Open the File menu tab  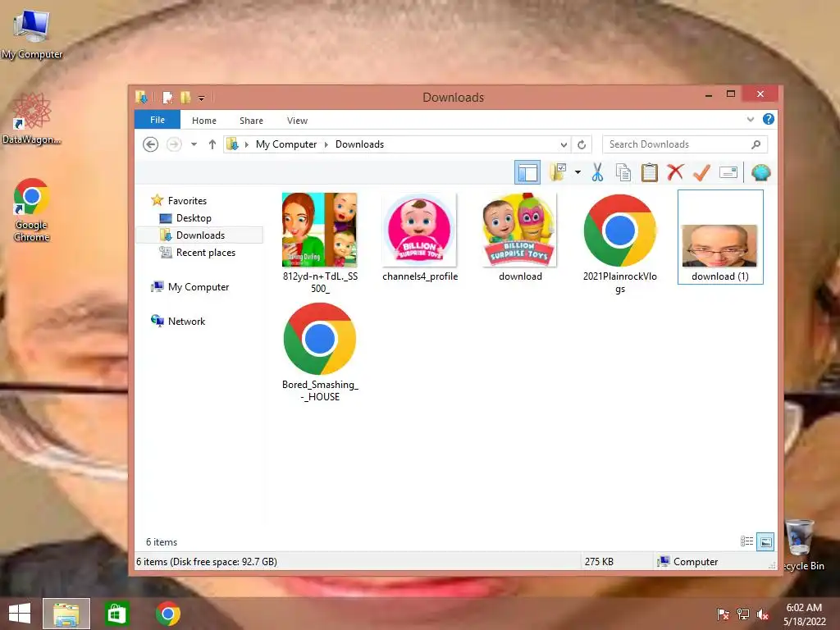tap(157, 120)
